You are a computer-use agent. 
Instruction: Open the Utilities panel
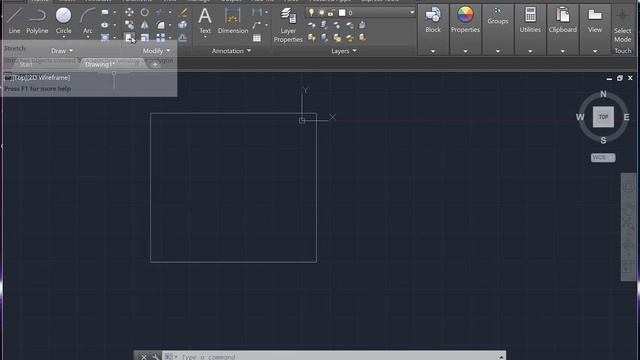point(530,29)
